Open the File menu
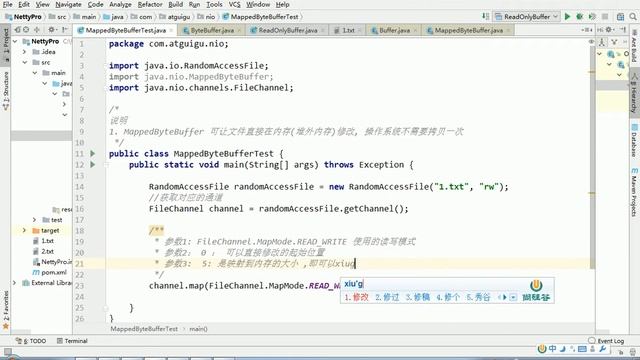The width and height of the screenshot is (640, 360). click(x=7, y=4)
